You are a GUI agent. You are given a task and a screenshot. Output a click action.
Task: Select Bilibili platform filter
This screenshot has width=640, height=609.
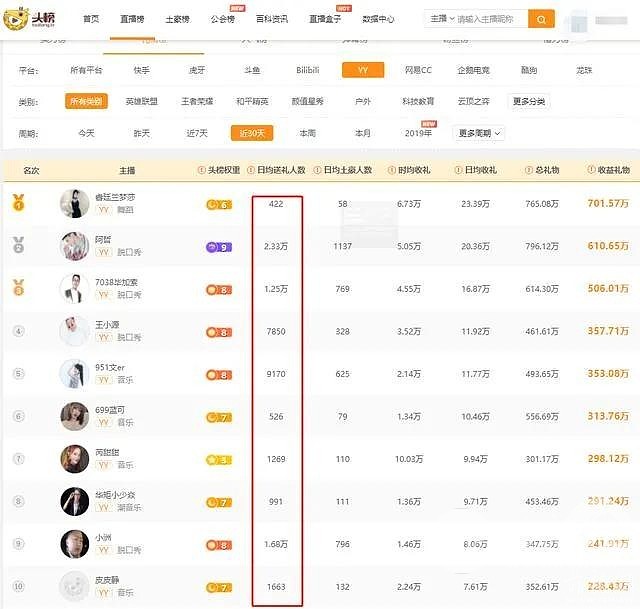point(308,70)
